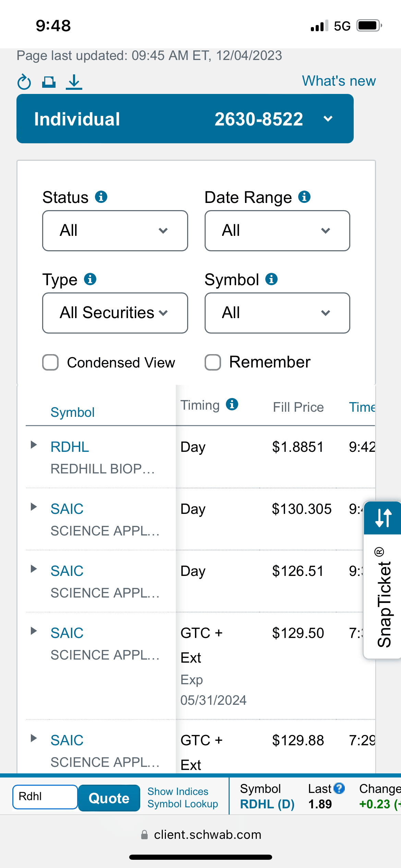401x868 pixels.
Task: Open the SnapTicket trade arrows icon
Action: [x=383, y=518]
